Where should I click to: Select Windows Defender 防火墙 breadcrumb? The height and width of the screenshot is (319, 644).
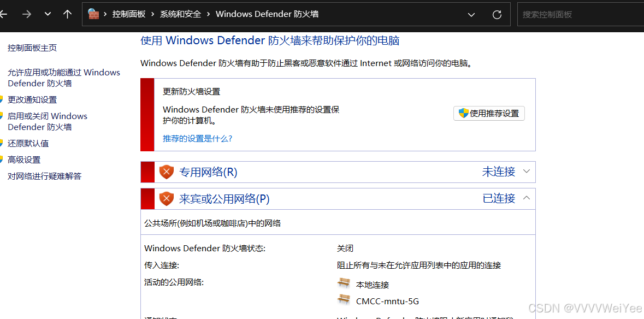coord(267,14)
